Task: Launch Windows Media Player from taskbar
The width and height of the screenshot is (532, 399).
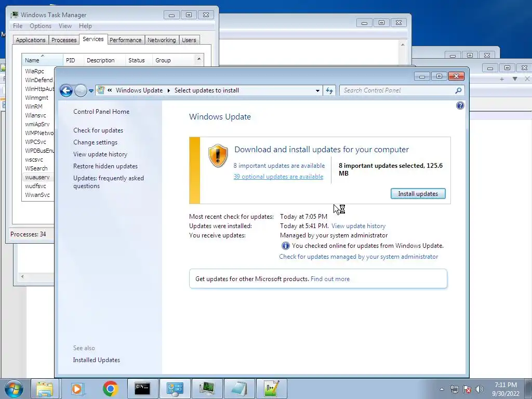Action: pyautogui.click(x=77, y=389)
